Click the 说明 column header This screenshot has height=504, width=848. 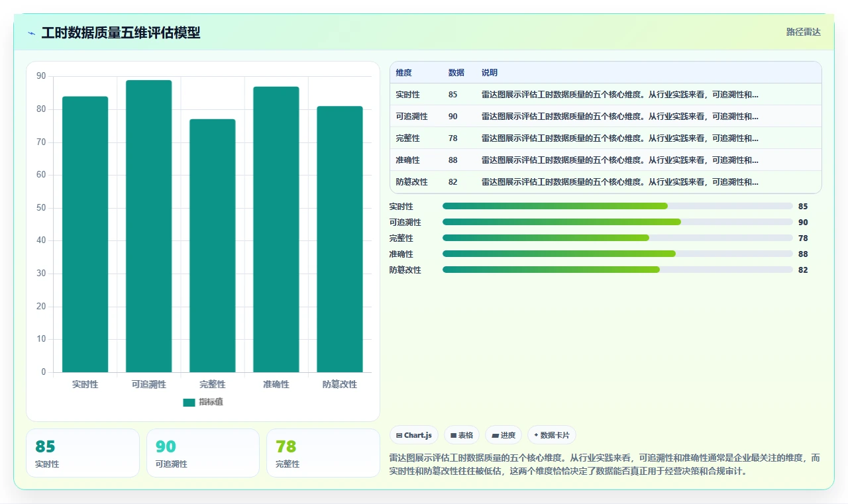click(x=490, y=73)
